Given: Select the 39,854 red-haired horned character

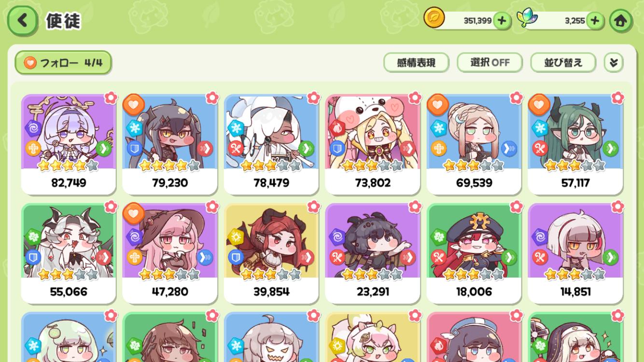Looking at the screenshot, I should pyautogui.click(x=271, y=253).
